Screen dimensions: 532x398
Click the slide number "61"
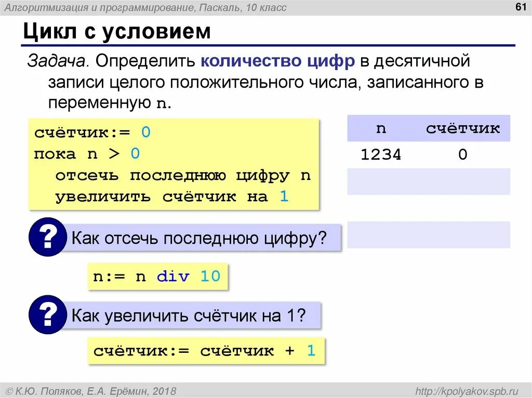click(521, 7)
